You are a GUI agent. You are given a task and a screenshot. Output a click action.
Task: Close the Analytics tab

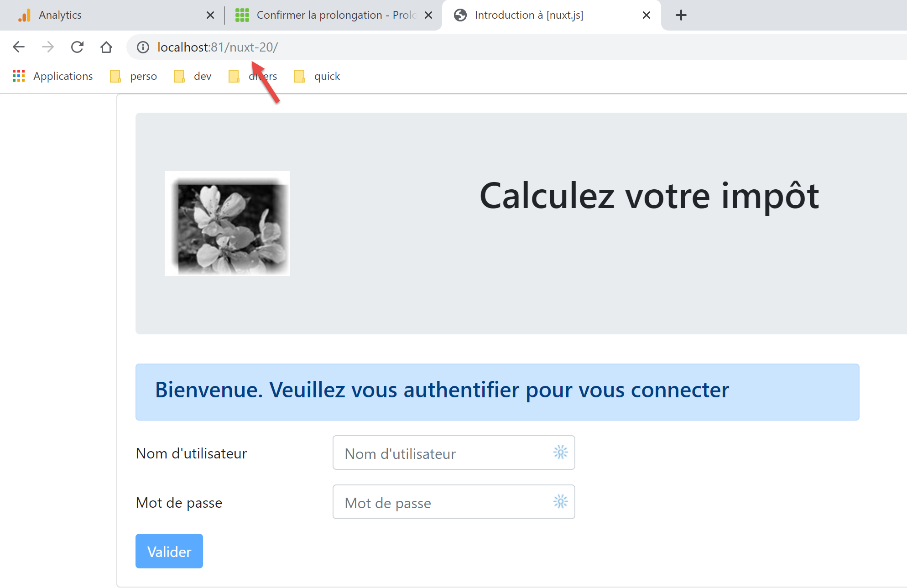210,15
